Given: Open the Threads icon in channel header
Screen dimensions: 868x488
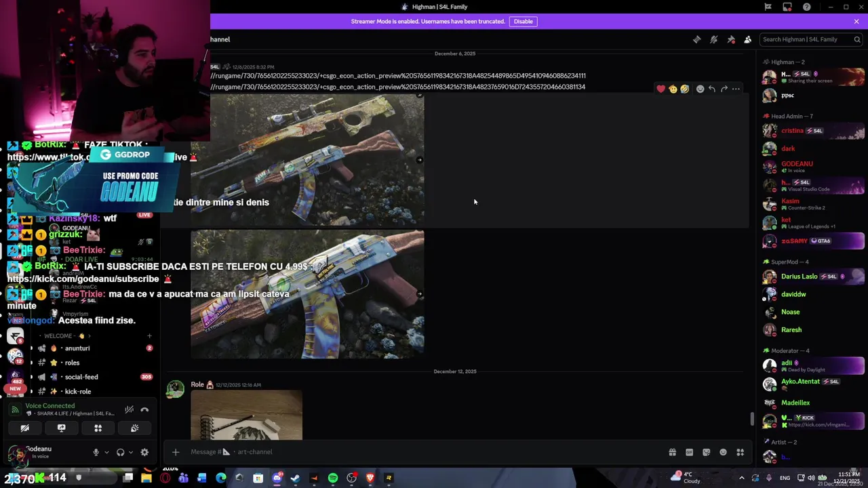Looking at the screenshot, I should (696, 39).
